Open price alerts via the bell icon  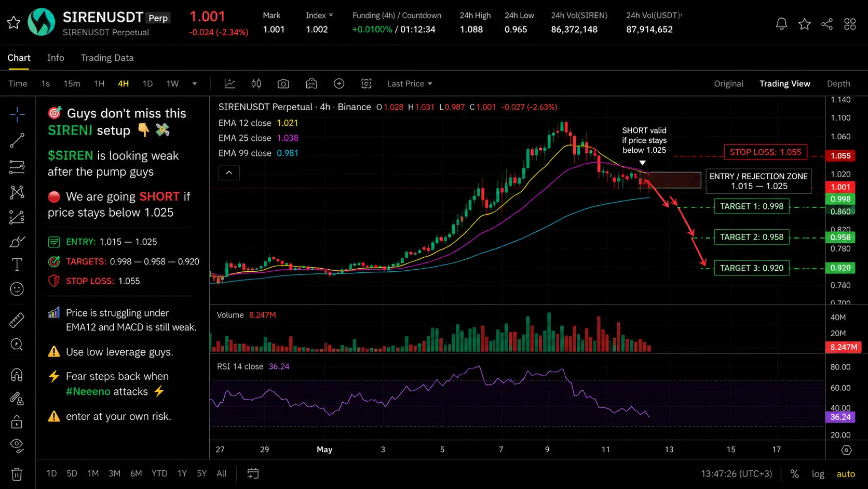781,24
